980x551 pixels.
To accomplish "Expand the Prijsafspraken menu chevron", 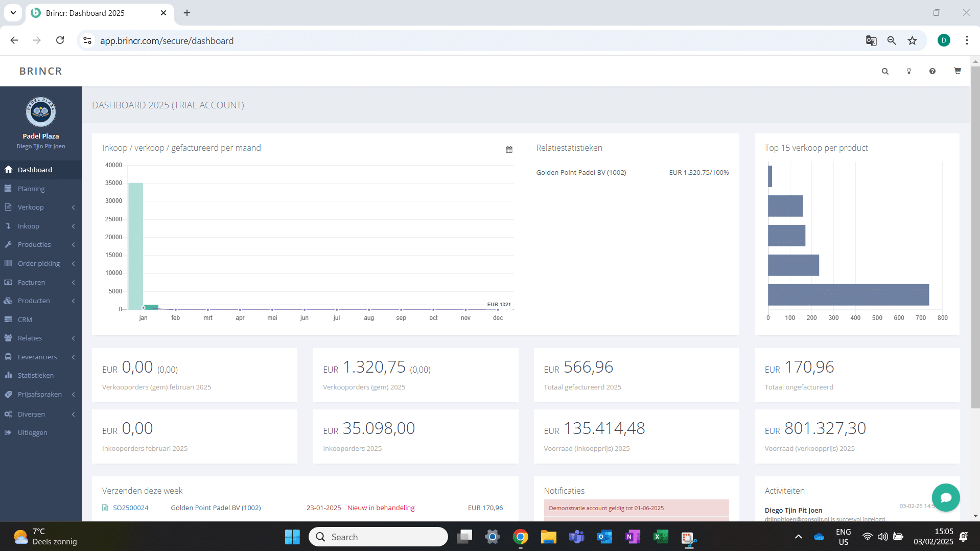I will click(74, 395).
